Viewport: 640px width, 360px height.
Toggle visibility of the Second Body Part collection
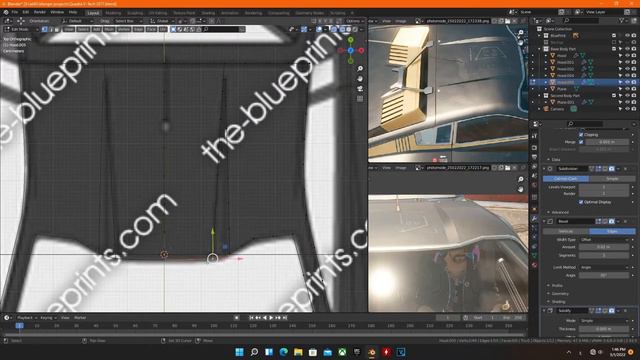(627, 96)
